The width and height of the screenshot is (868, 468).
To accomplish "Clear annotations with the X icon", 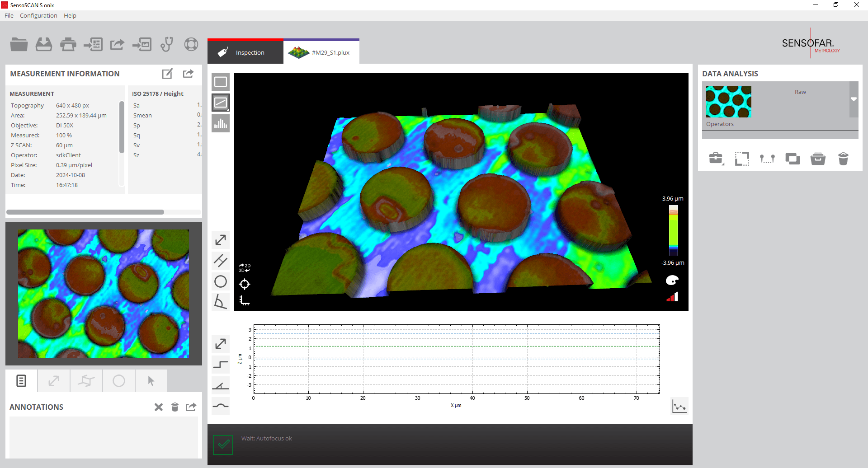I will (159, 407).
